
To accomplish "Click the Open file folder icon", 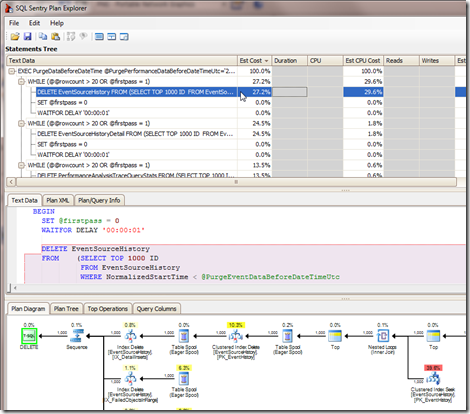I will coord(15,36).
